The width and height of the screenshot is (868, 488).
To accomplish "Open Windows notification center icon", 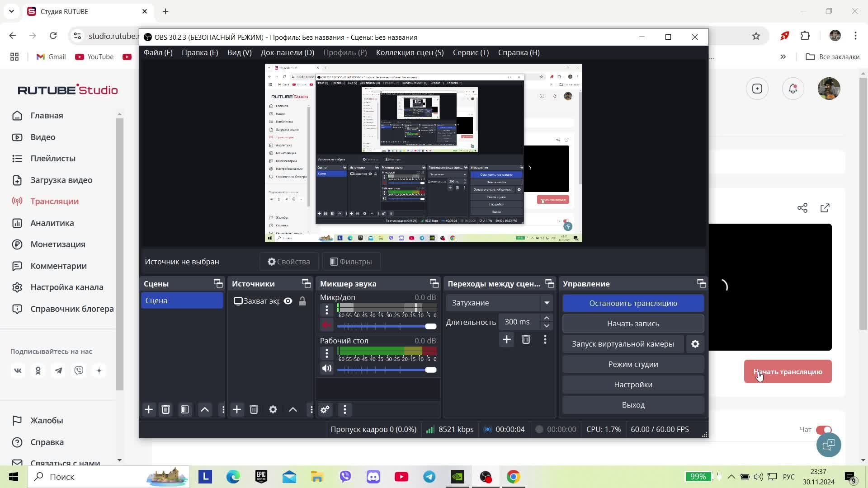I will (850, 477).
